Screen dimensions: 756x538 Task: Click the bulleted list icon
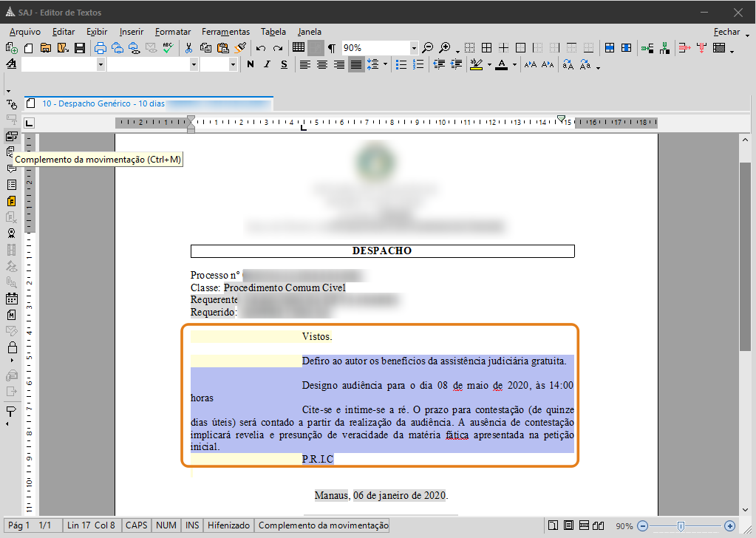[401, 64]
